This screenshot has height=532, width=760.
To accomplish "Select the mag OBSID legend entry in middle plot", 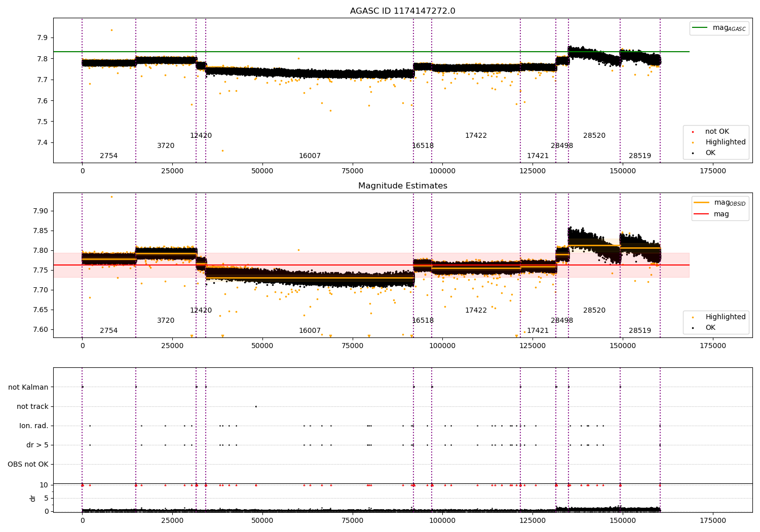I will [720, 203].
